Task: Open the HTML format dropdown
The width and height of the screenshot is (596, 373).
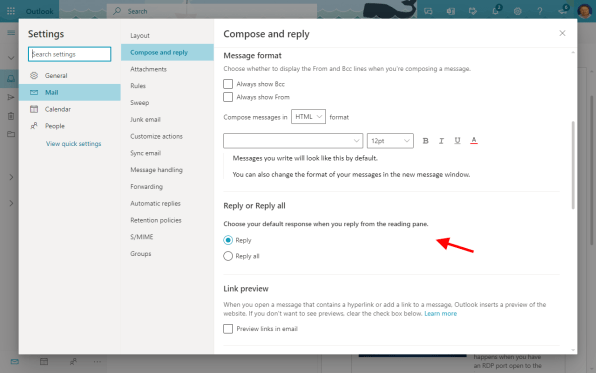Action: coord(308,117)
